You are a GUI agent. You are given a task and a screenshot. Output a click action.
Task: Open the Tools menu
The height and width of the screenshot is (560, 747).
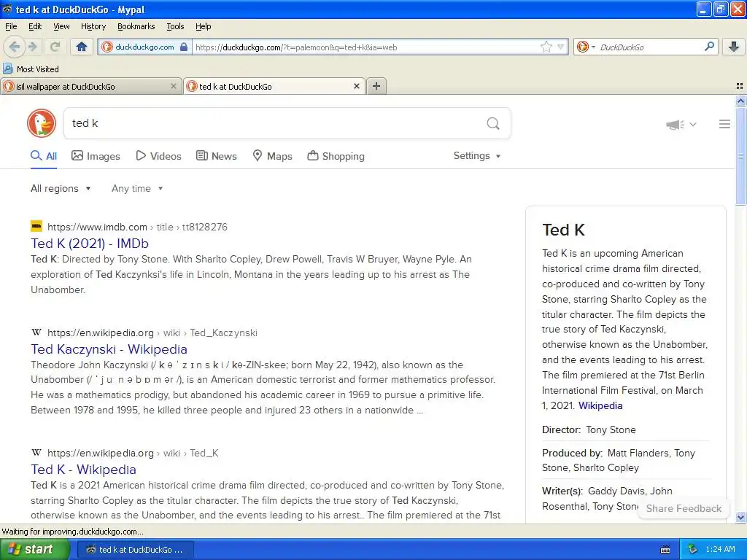[175, 26]
